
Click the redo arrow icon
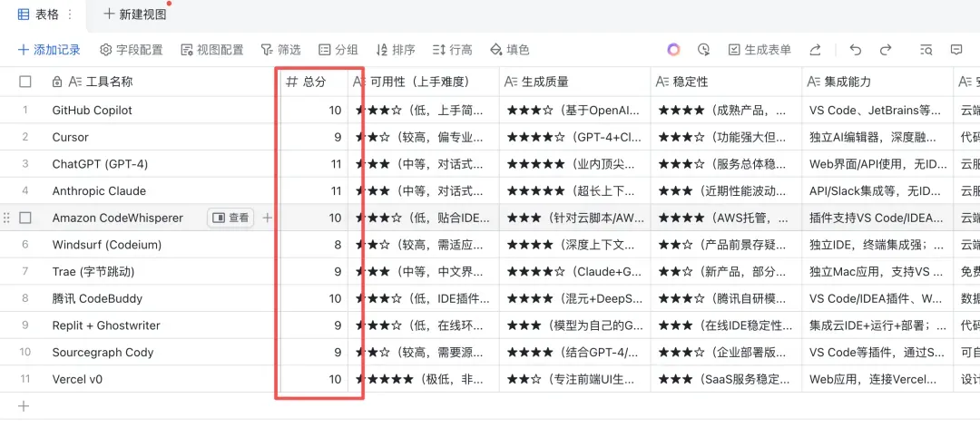(x=885, y=50)
